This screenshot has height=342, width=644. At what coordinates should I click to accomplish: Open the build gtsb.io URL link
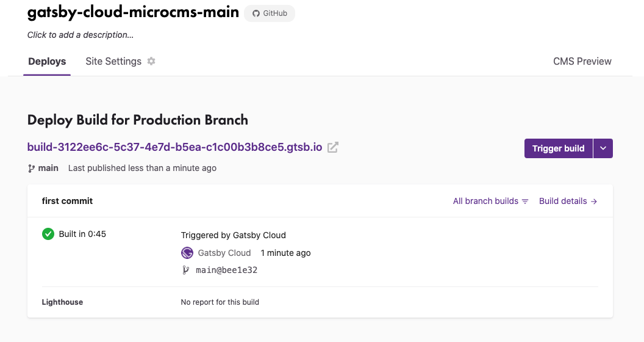pyautogui.click(x=174, y=147)
